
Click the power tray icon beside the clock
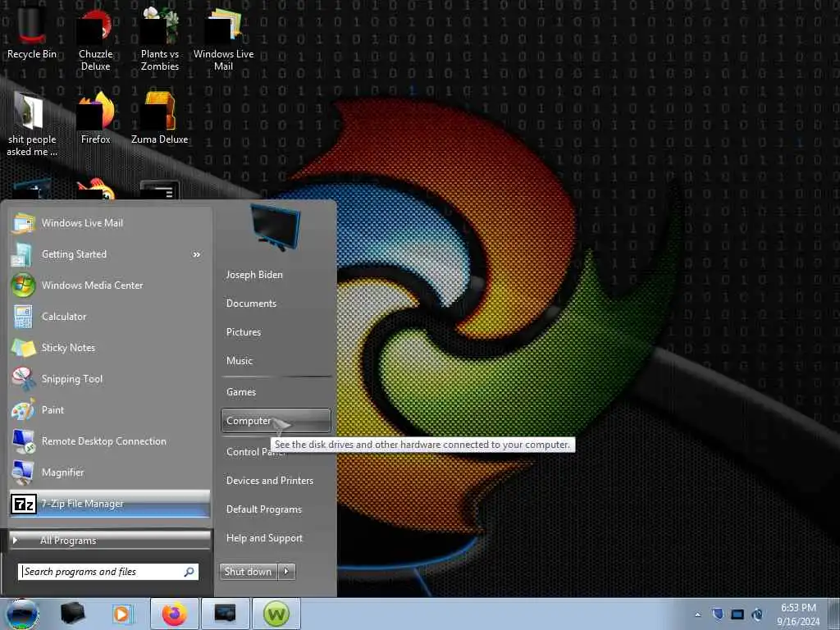(x=757, y=614)
